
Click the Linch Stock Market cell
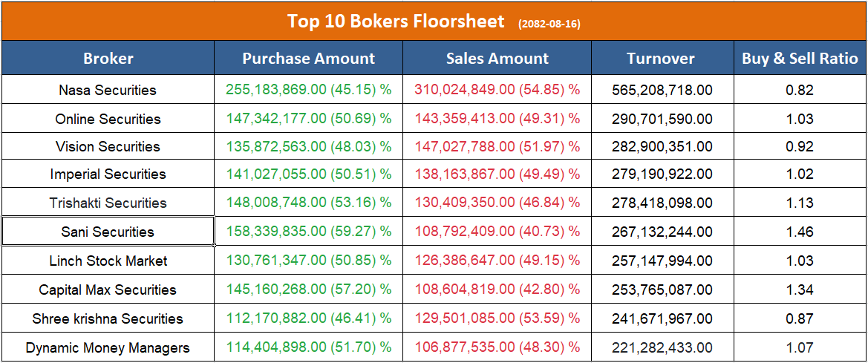(108, 261)
